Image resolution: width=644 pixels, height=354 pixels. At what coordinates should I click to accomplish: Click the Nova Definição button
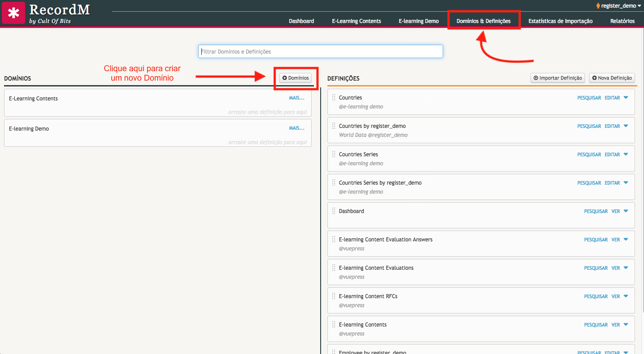tap(612, 78)
